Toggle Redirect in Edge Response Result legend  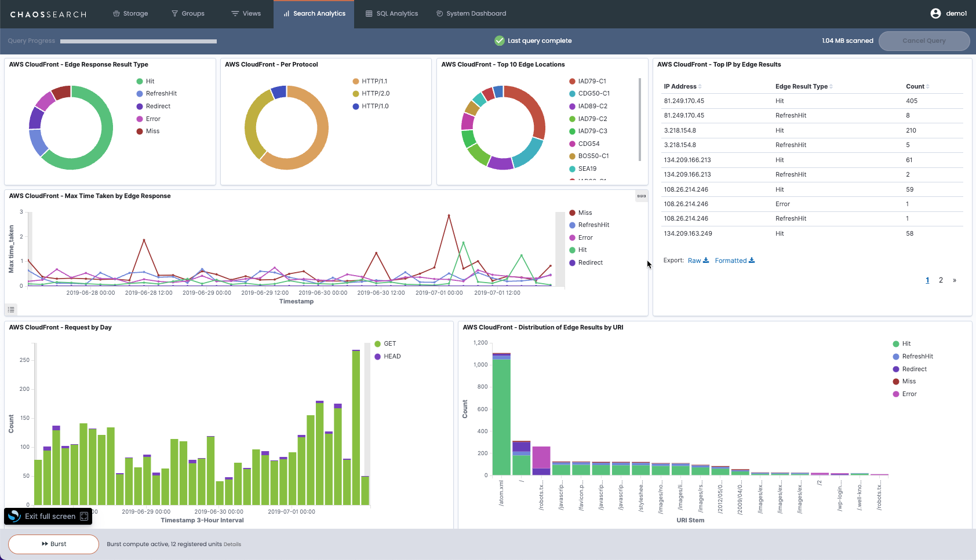click(154, 106)
